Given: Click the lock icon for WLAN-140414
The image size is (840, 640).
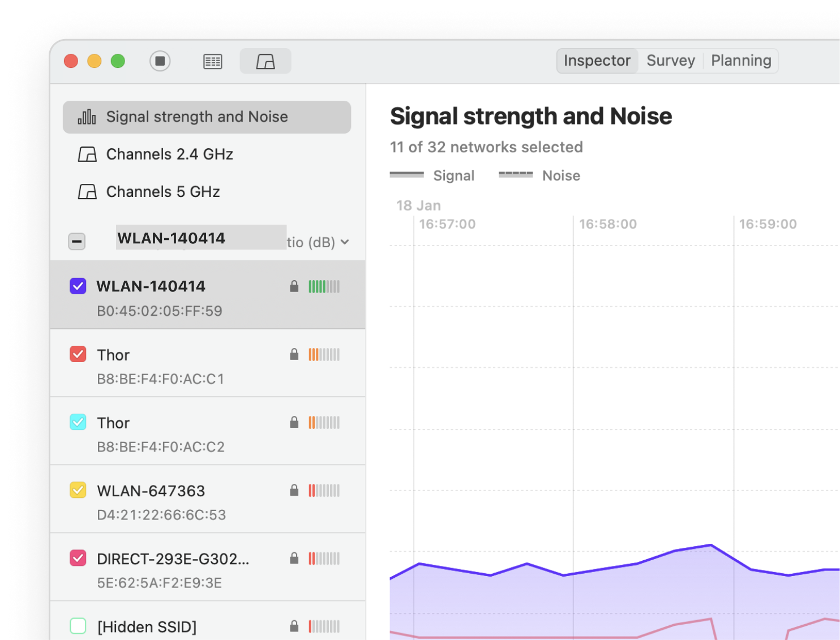Looking at the screenshot, I should coord(294,286).
